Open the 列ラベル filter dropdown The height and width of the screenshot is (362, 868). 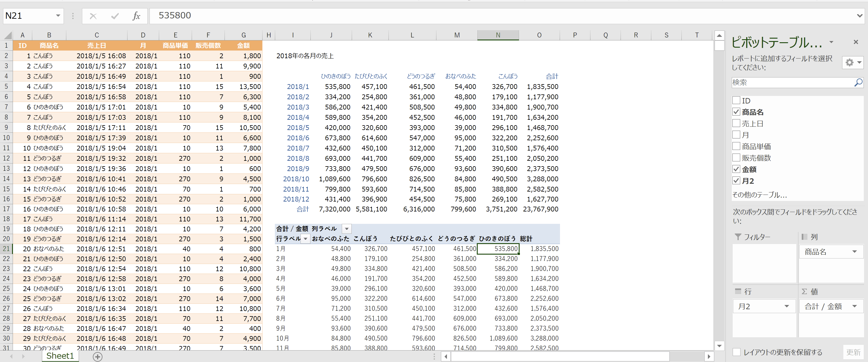click(x=346, y=229)
